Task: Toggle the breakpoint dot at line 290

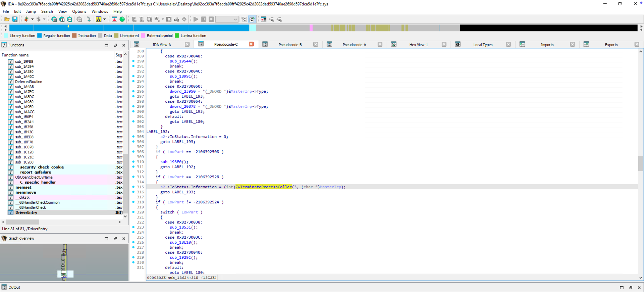Action: [x=133, y=61]
